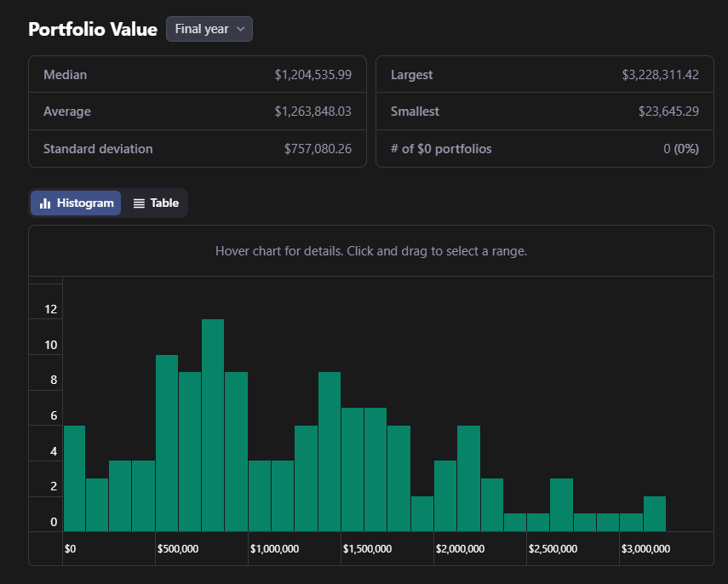
Task: Click the bar chart icon on Histogram
Action: pyautogui.click(x=45, y=203)
